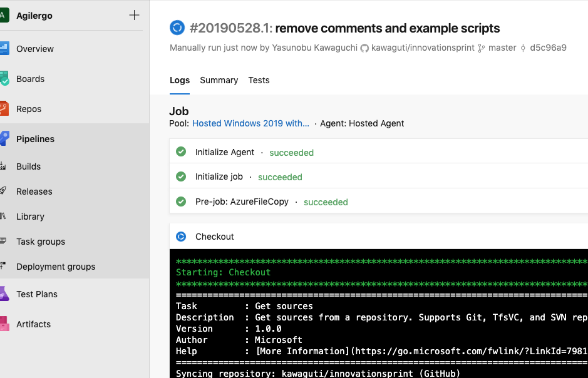The image size is (588, 378).
Task: Go to Artifacts
Action: [x=33, y=324]
